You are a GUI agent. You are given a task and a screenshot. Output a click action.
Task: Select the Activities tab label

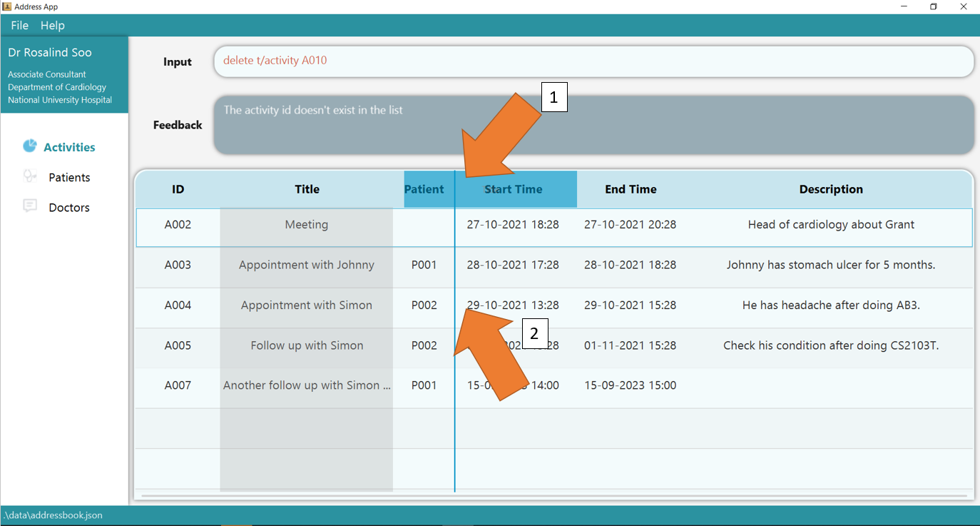pos(69,147)
